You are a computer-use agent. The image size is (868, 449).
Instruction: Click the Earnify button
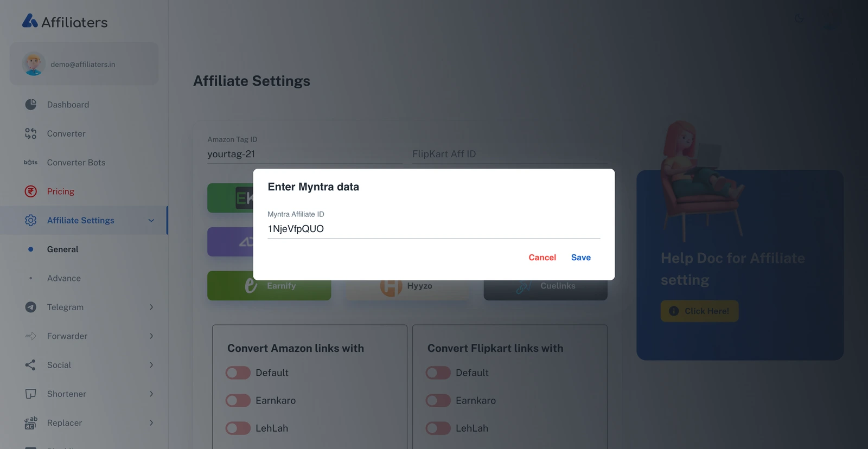point(269,286)
